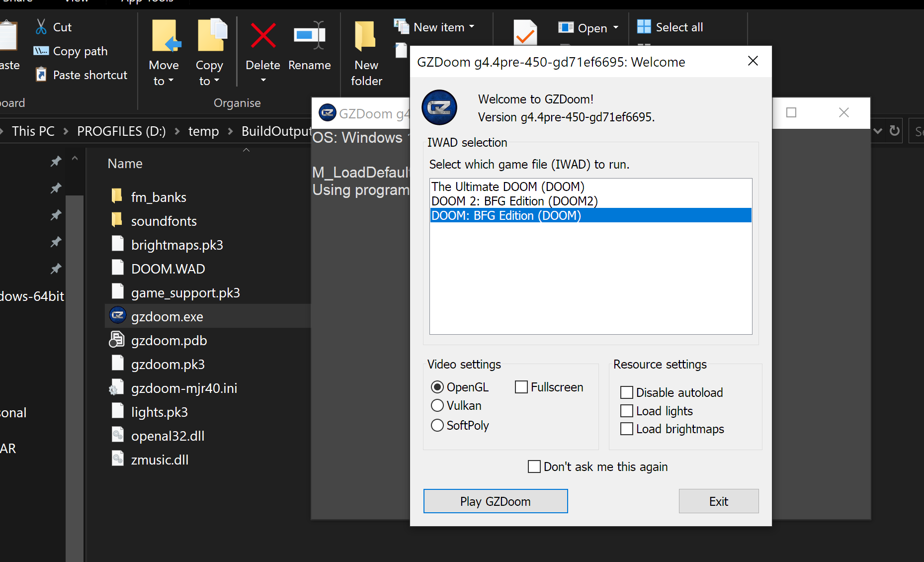
Task: Tick Don't ask me this again
Action: [x=534, y=467]
